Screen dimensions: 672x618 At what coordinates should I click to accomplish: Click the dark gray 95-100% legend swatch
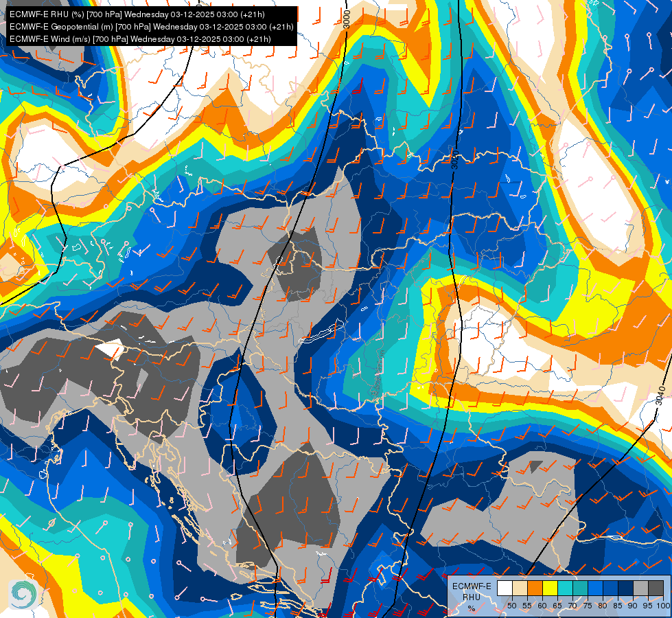pos(656,588)
